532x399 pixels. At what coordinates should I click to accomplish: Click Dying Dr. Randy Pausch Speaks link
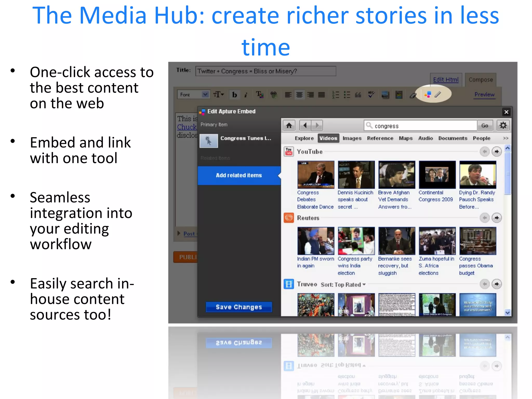[x=477, y=199]
